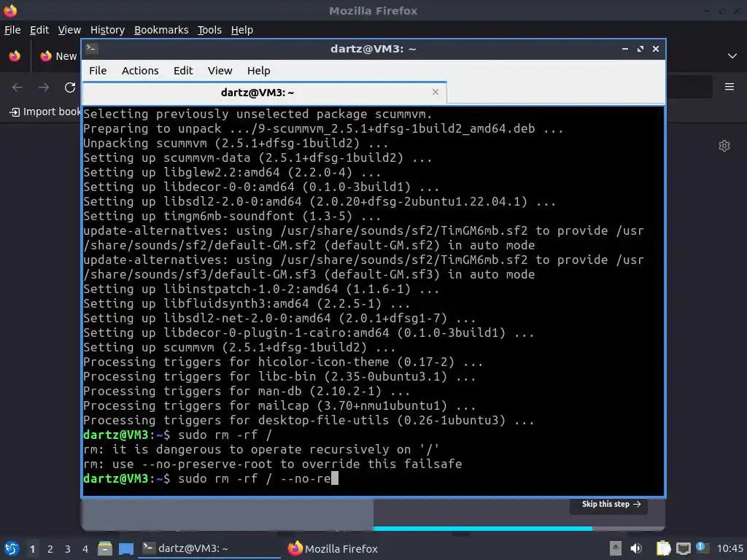Image resolution: width=747 pixels, height=560 pixels.
Task: Switch to Mozilla Firefox taskbar entry
Action: coord(333,548)
